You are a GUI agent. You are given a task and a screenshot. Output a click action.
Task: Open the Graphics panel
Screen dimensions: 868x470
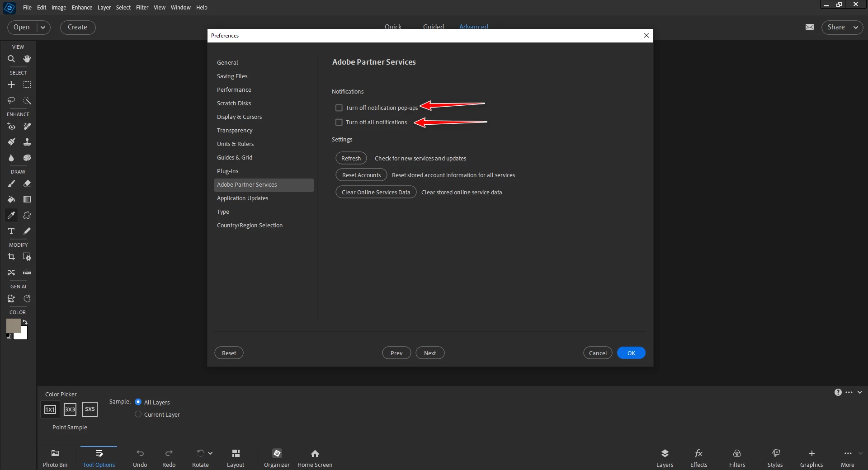tap(811, 458)
